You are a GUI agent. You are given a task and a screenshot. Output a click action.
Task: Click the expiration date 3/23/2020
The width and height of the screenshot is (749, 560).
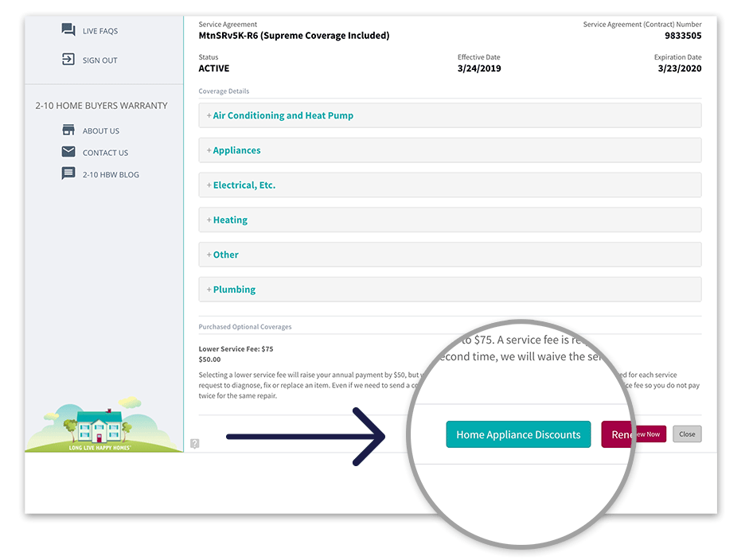(680, 68)
